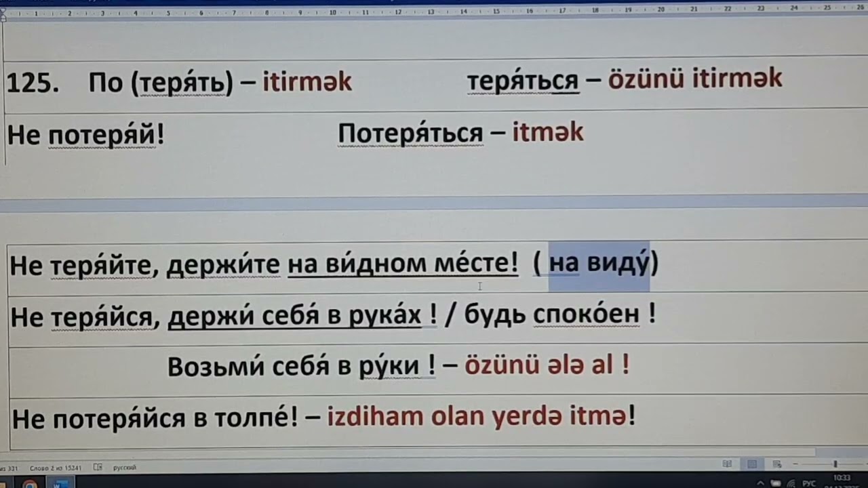The width and height of the screenshot is (868, 488).
Task: Click the phrase 'Не потеря́й!'
Action: coord(85,136)
